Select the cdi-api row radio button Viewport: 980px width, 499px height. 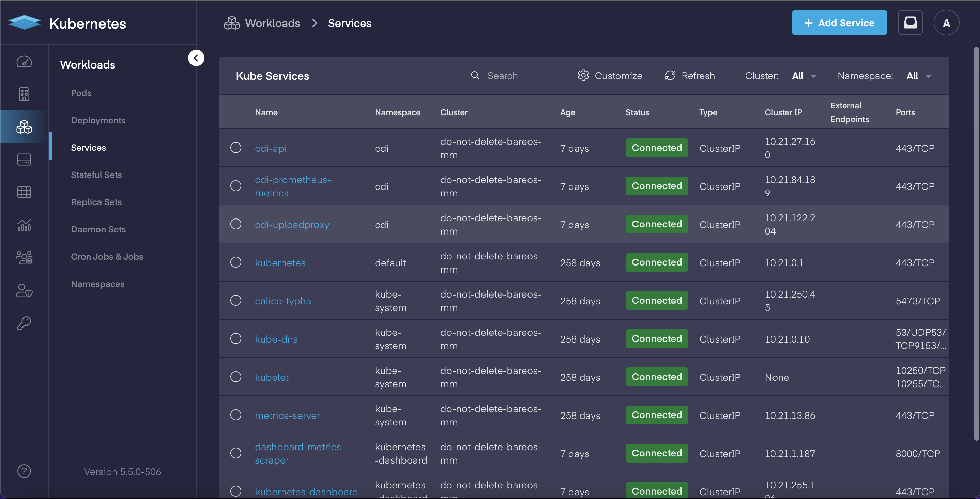tap(236, 148)
